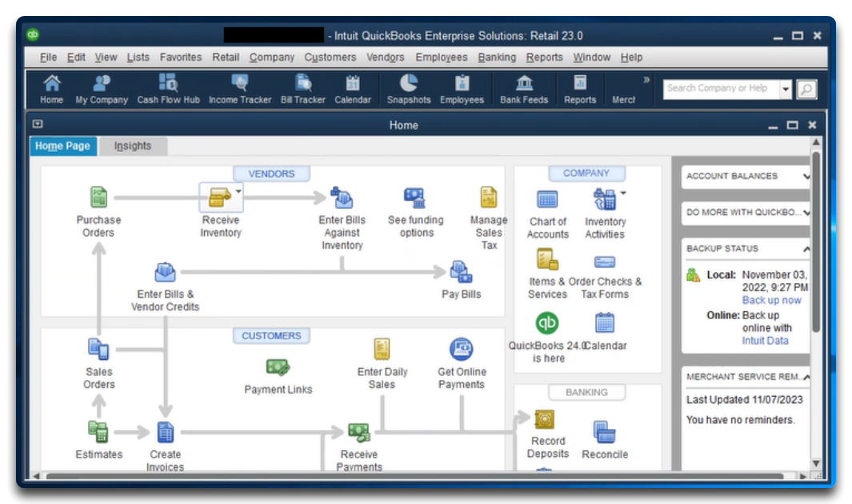Click the vertical scrollbar thumb
852x504 pixels.
815,242
